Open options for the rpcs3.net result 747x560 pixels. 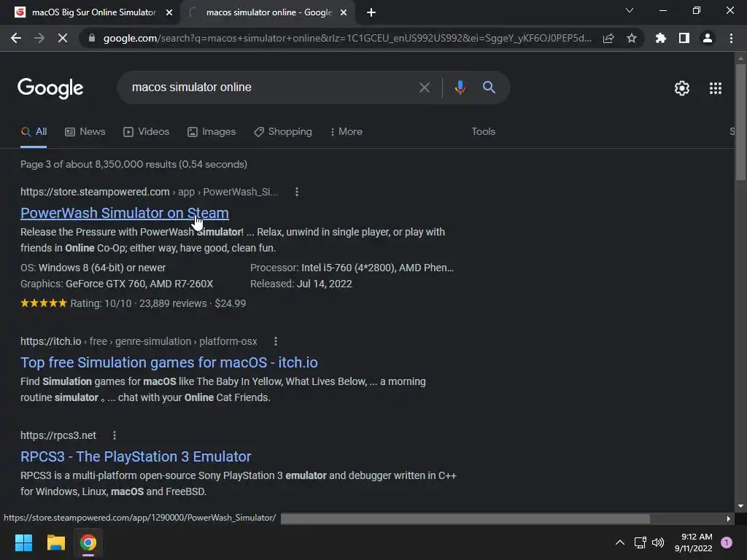(x=115, y=435)
